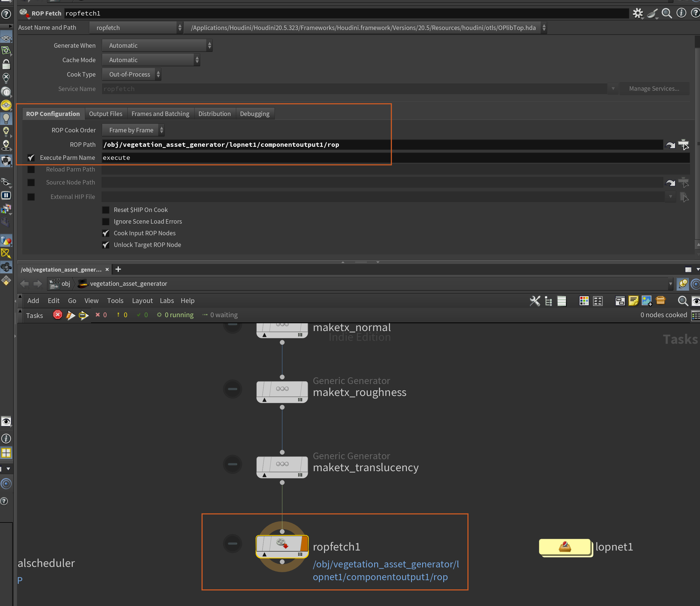700x606 pixels.
Task: Switch to the Frames and Batching tab
Action: tap(160, 114)
